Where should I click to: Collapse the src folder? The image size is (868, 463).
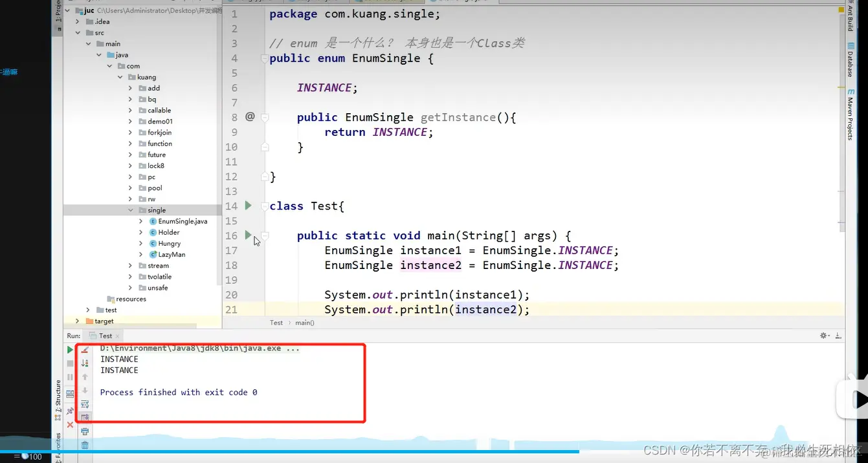78,33
